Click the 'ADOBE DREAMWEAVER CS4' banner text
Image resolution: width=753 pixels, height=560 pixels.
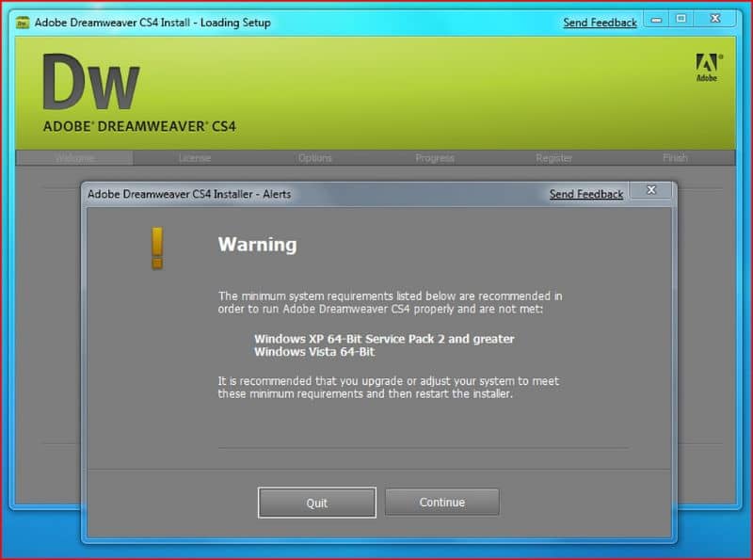(x=139, y=127)
